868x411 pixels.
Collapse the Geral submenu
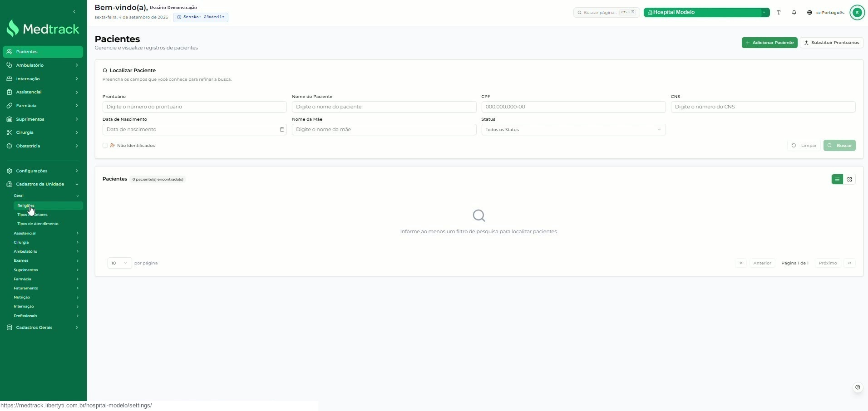pos(46,196)
